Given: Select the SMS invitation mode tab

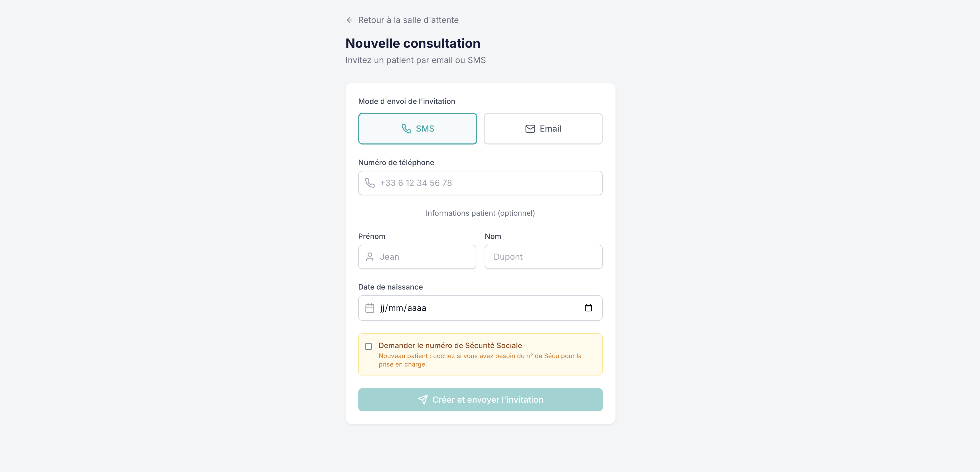Looking at the screenshot, I should (417, 129).
